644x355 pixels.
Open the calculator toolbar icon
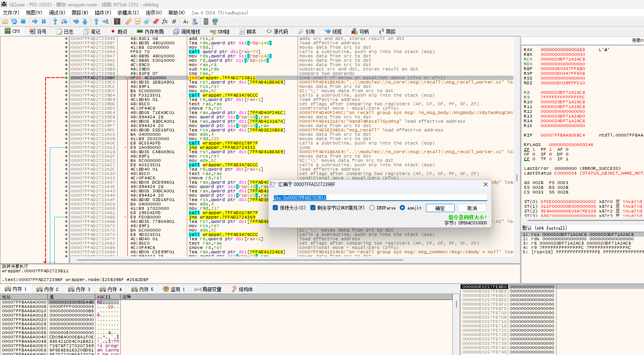206,21
